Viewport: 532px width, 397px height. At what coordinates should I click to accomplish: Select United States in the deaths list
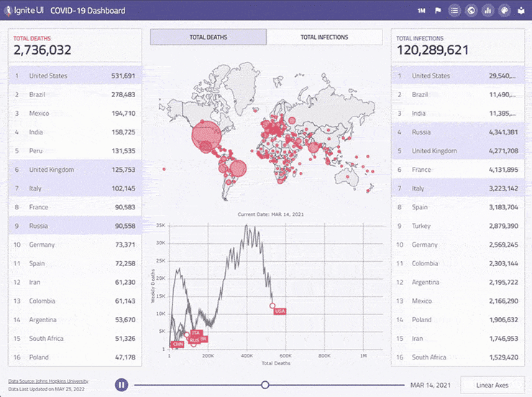[x=75, y=76]
